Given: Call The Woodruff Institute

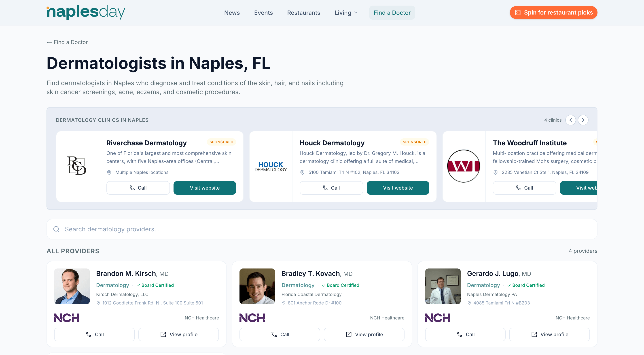Looking at the screenshot, I should coord(525,188).
